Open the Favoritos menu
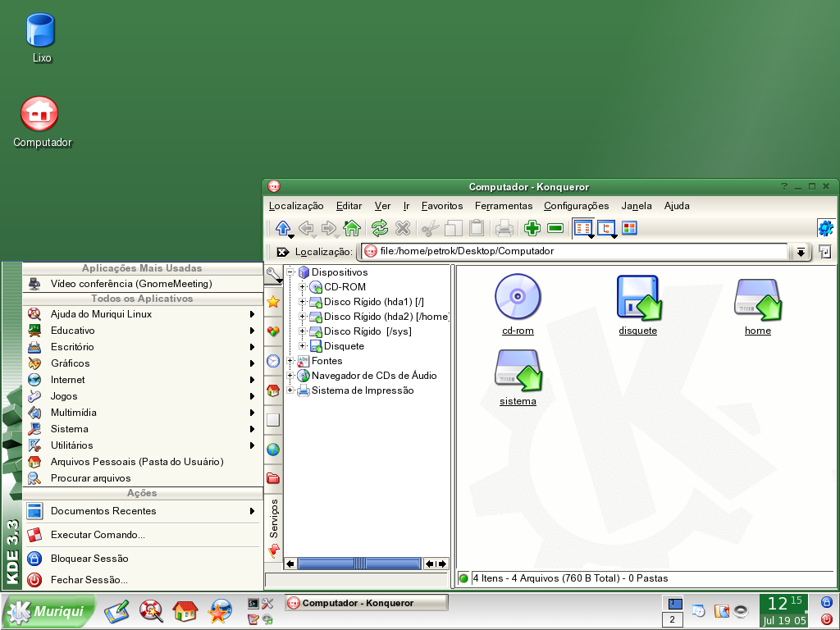Viewport: 840px width, 630px height. click(x=442, y=206)
